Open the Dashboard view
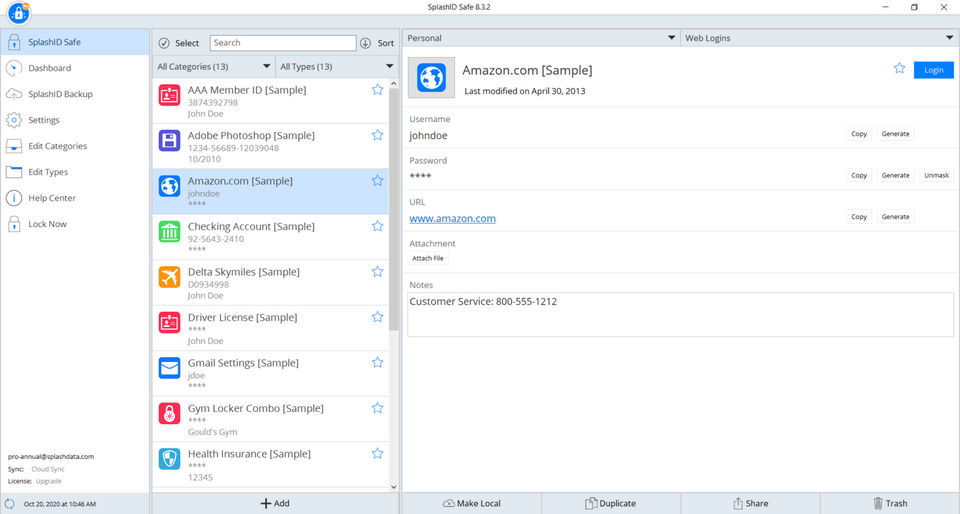This screenshot has width=960, height=514. 75,68
